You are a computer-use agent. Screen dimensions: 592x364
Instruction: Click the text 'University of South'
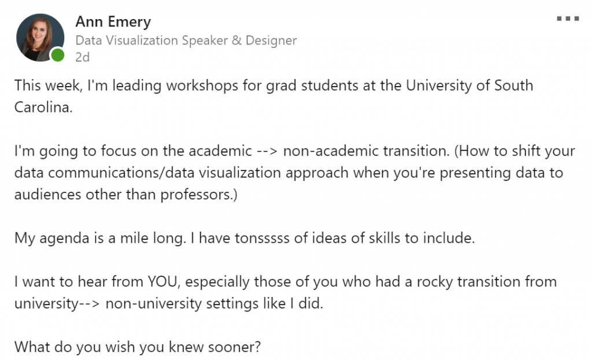click(x=469, y=86)
